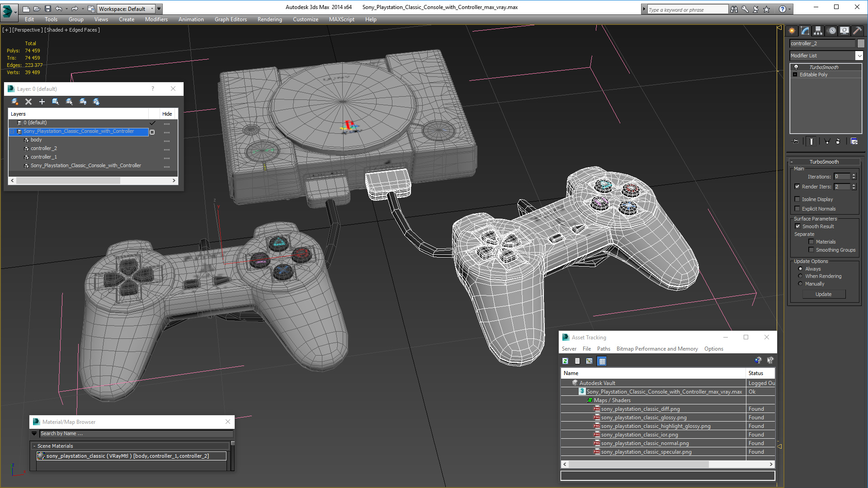Image resolution: width=868 pixels, height=488 pixels.
Task: Open the Motion panel tab
Action: click(x=832, y=31)
